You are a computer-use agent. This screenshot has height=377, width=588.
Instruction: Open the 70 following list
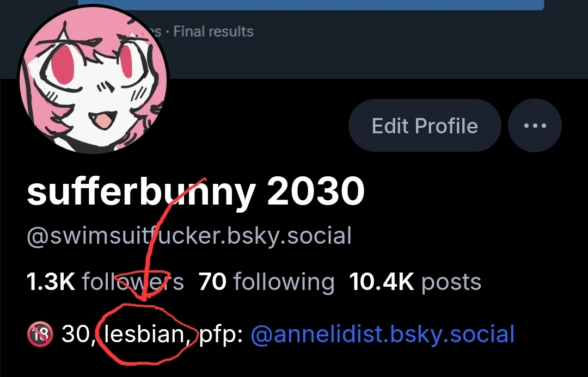(266, 281)
